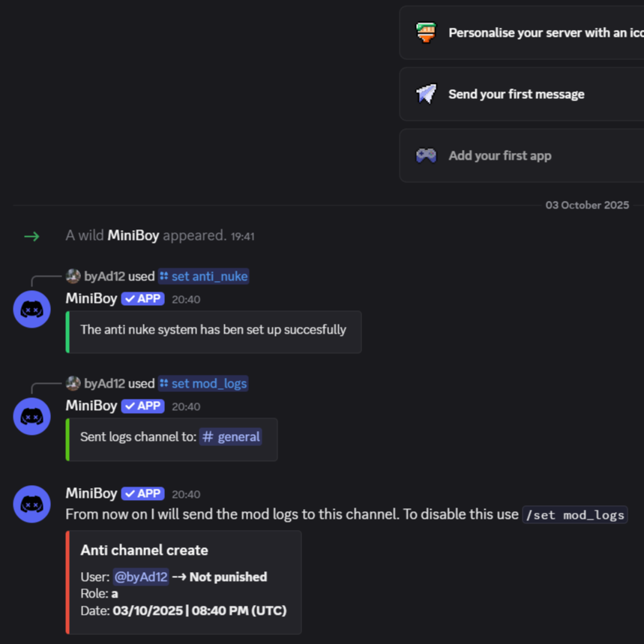Screen dimensions: 644x644
Task: Select 'Send your first message' card
Action: pyautogui.click(x=517, y=94)
